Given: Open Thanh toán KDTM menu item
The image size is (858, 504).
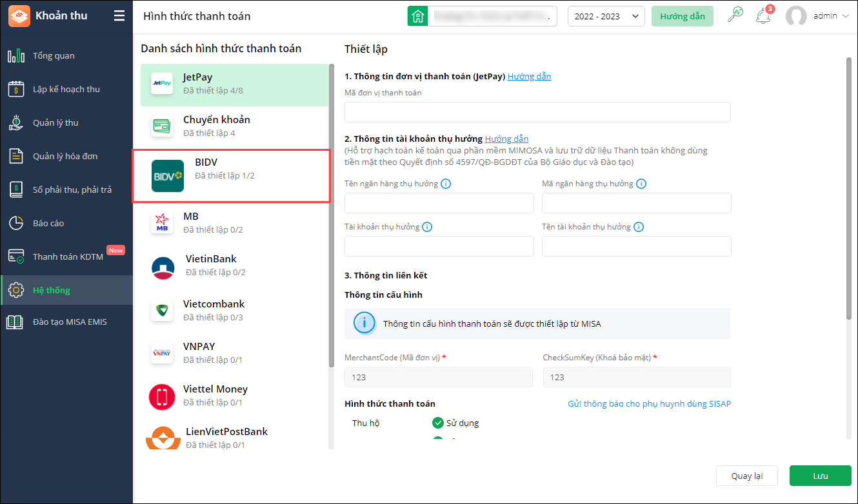Looking at the screenshot, I should (63, 257).
